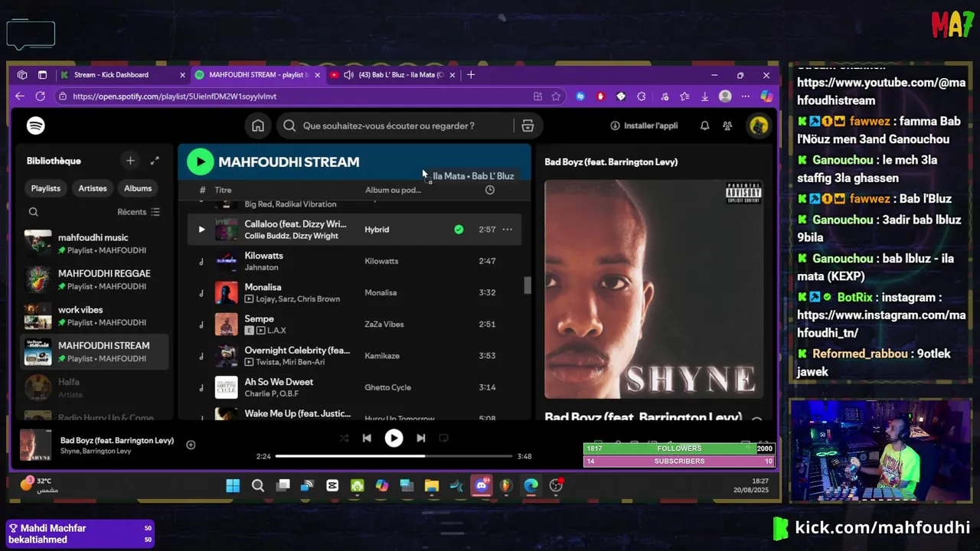Open more options for Callaloo track

coord(507,230)
